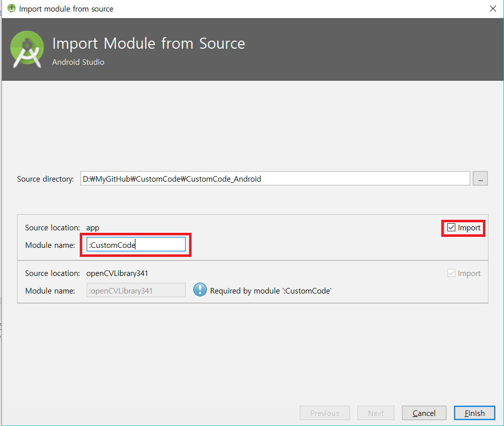The height and width of the screenshot is (426, 504).
Task: Open the source directory browse button
Action: [480, 179]
